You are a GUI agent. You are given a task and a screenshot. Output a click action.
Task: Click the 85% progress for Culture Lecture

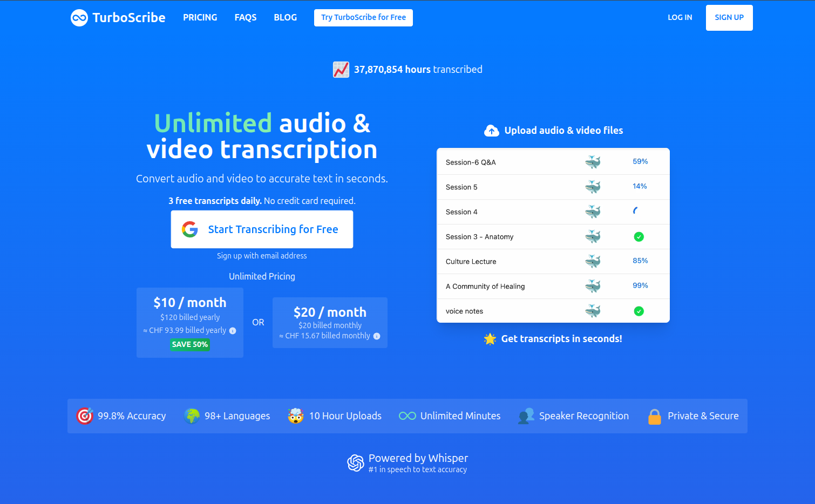[x=640, y=261]
